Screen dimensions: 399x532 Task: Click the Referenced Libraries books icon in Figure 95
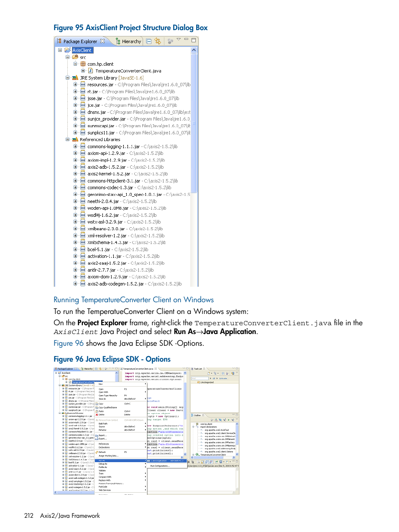[75, 139]
